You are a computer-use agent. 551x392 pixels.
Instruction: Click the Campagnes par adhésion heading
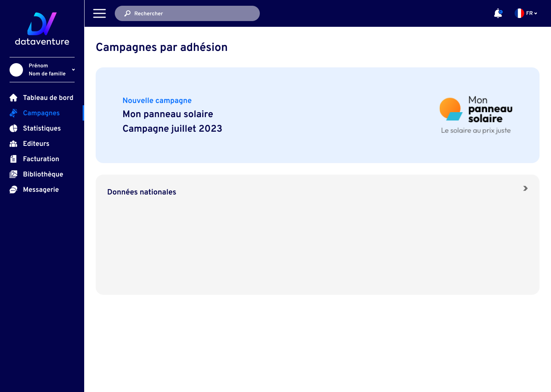pos(161,47)
